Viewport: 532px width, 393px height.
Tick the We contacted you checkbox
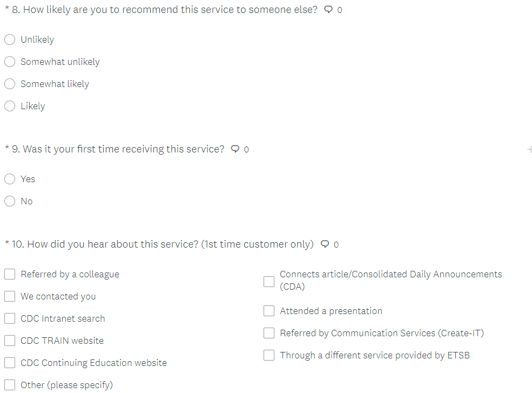point(10,296)
